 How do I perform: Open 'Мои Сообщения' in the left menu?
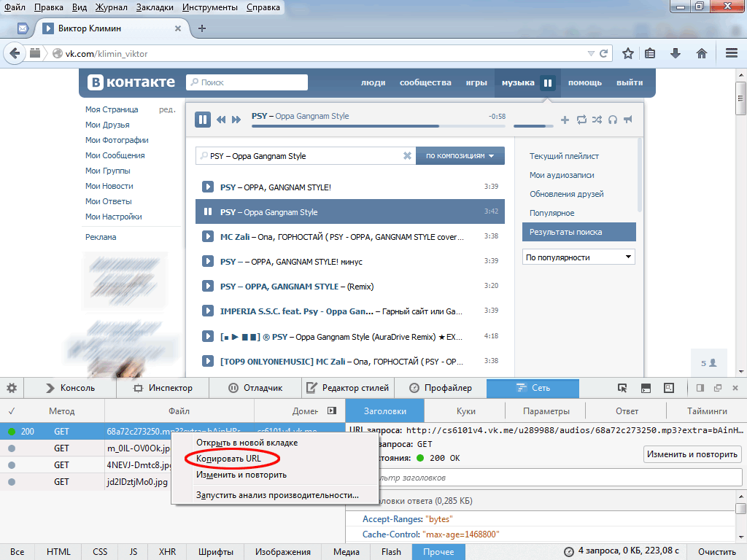click(115, 155)
